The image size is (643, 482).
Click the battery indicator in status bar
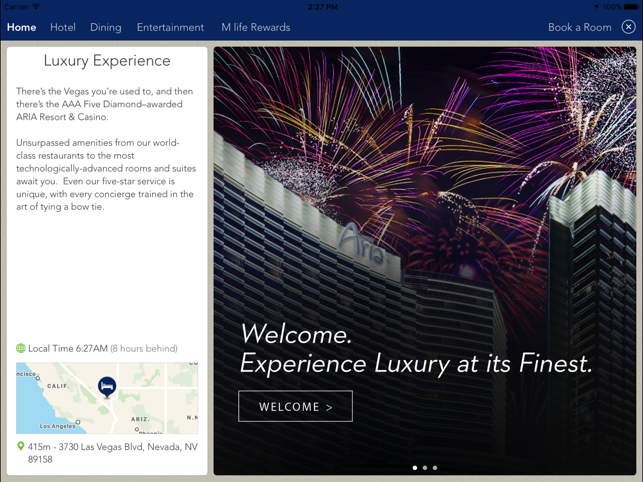pos(631,7)
